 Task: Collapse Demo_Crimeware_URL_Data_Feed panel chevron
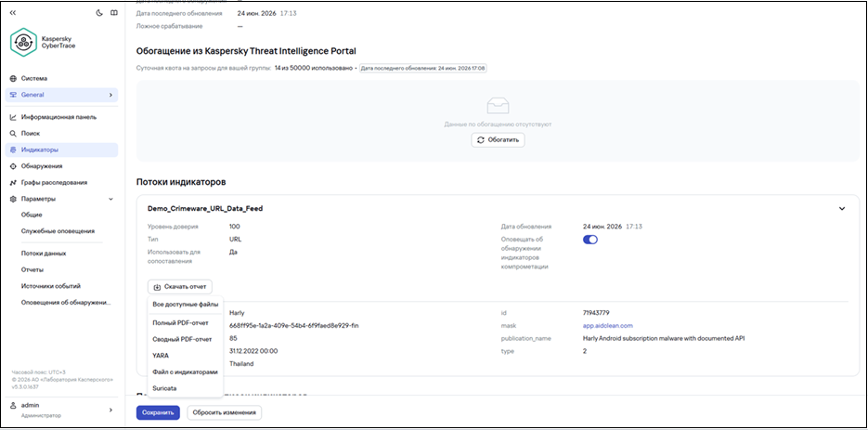coord(842,209)
